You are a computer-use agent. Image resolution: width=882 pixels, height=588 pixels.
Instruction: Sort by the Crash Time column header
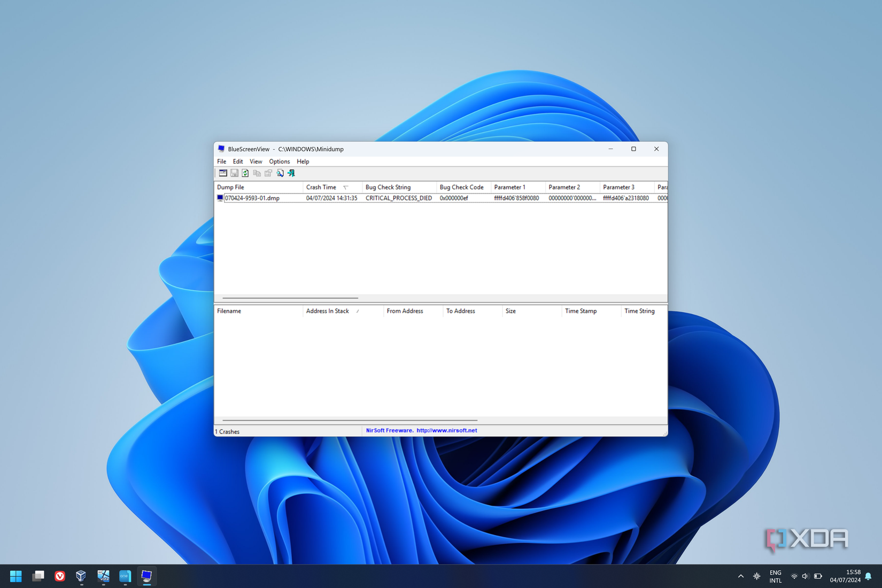point(332,187)
